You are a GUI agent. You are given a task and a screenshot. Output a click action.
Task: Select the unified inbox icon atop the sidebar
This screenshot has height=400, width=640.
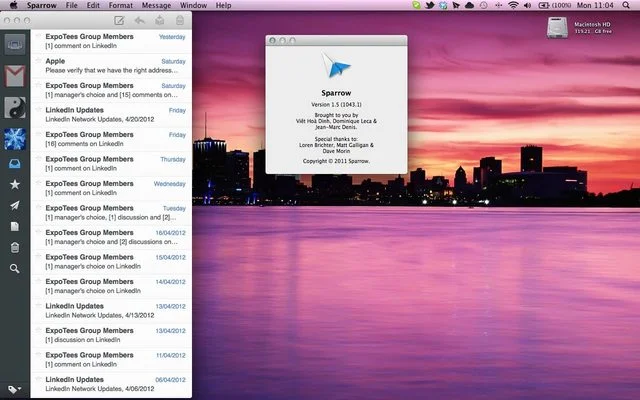pyautogui.click(x=15, y=44)
